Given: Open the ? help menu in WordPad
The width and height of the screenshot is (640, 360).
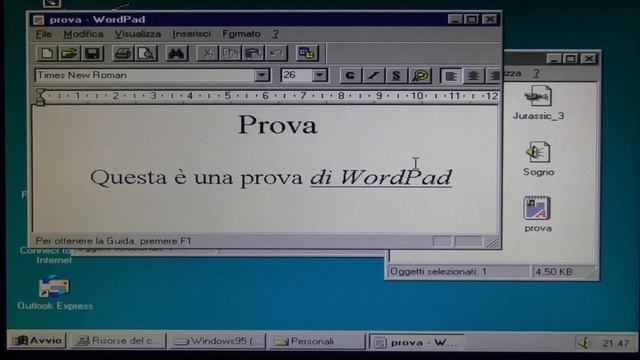Looking at the screenshot, I should (276, 34).
